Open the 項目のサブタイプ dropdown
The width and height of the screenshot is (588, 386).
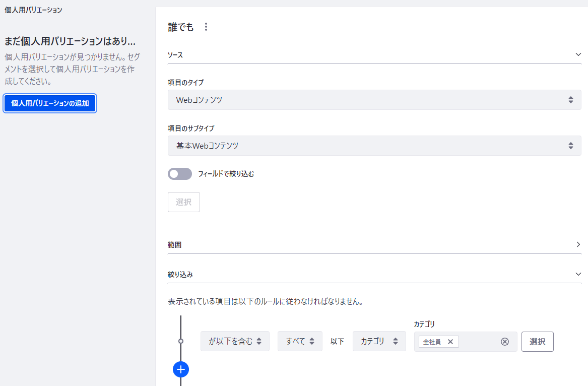pos(374,146)
